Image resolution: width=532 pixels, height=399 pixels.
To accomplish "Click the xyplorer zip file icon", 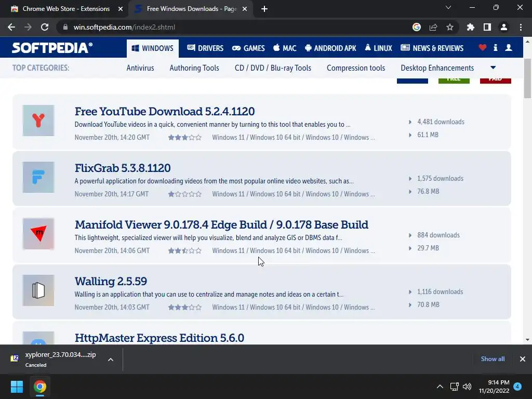I will (x=15, y=358).
